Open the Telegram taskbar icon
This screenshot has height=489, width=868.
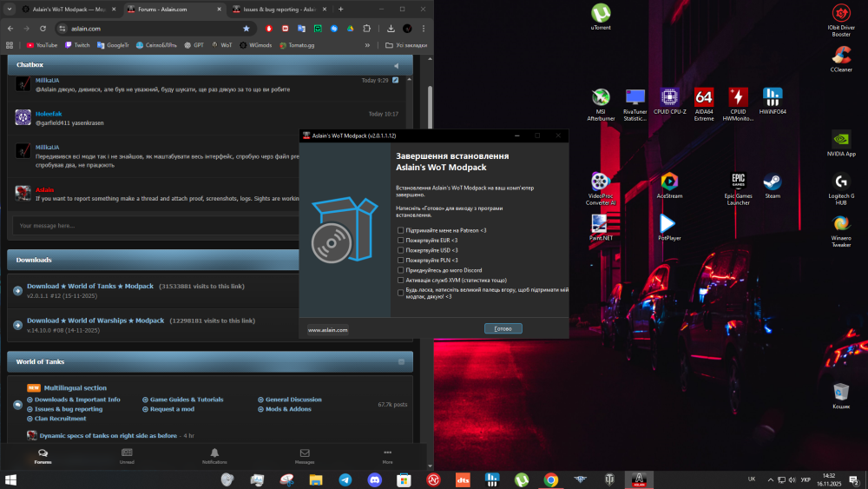345,479
